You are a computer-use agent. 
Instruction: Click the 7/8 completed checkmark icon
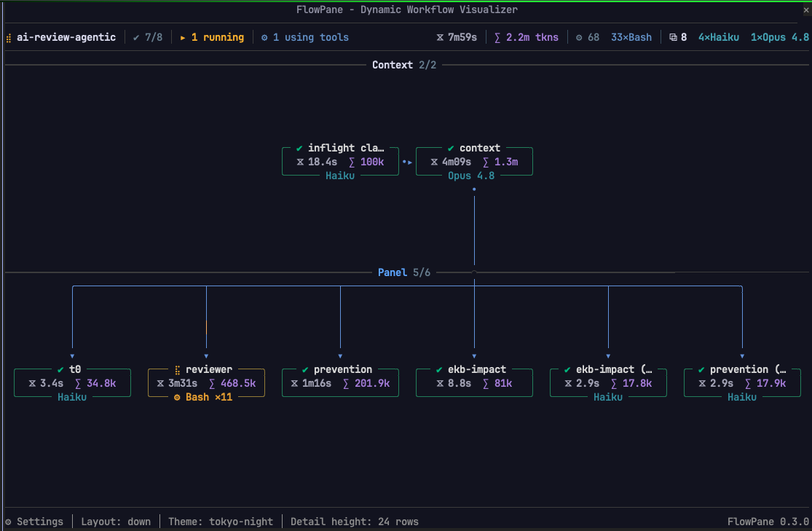(136, 37)
